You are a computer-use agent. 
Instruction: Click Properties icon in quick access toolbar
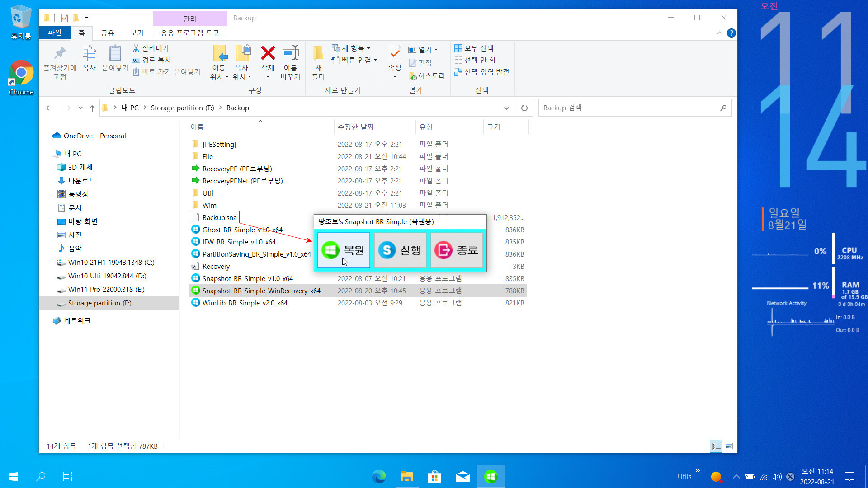(x=65, y=18)
